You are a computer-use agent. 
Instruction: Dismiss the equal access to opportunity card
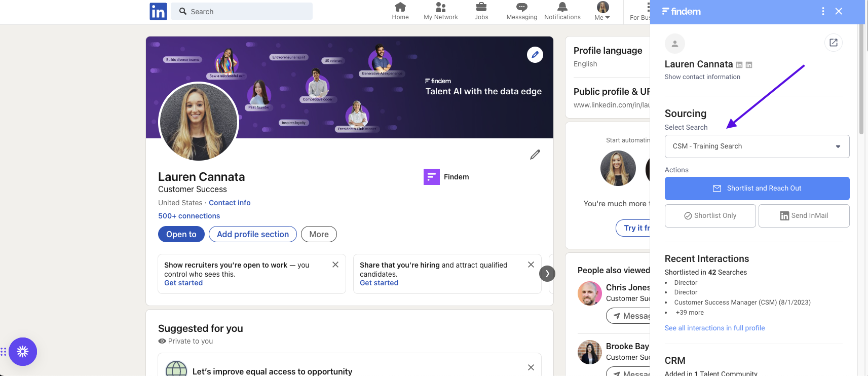coord(531,367)
